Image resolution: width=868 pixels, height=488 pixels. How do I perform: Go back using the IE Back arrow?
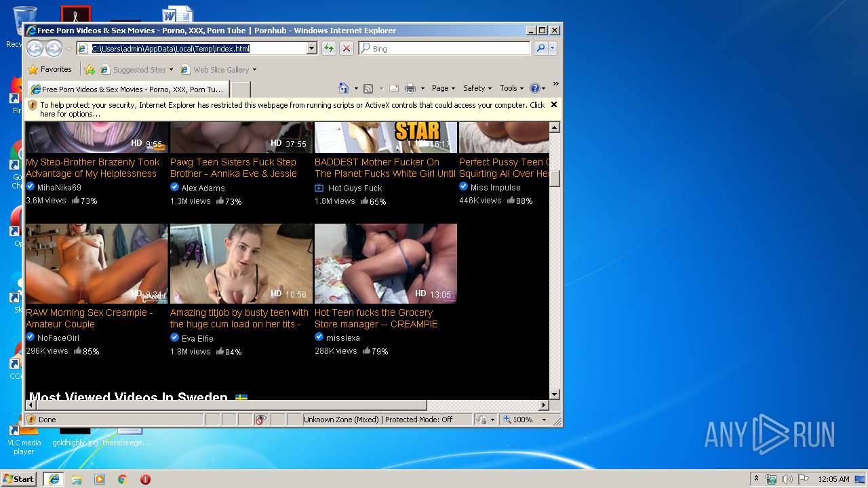point(35,48)
